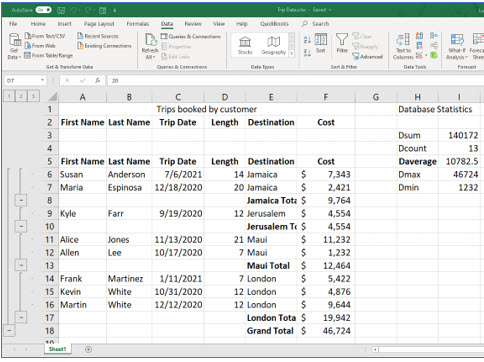The width and height of the screenshot is (484, 362).
Task: Open the What-If Analysis menu
Action: click(457, 47)
